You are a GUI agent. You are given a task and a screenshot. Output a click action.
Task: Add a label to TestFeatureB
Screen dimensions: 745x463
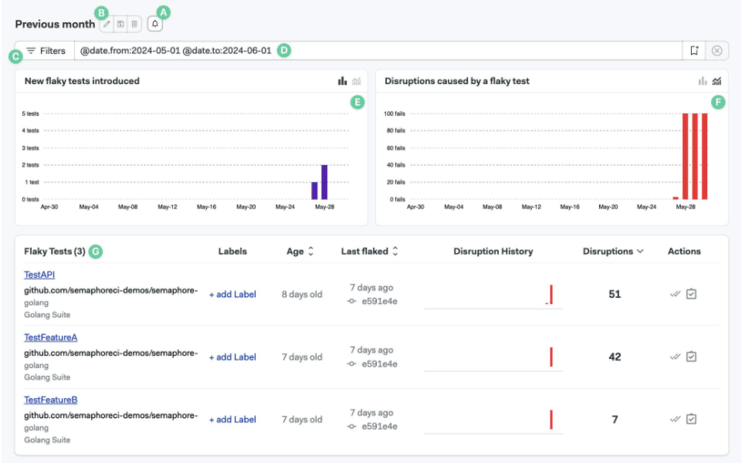[233, 420]
